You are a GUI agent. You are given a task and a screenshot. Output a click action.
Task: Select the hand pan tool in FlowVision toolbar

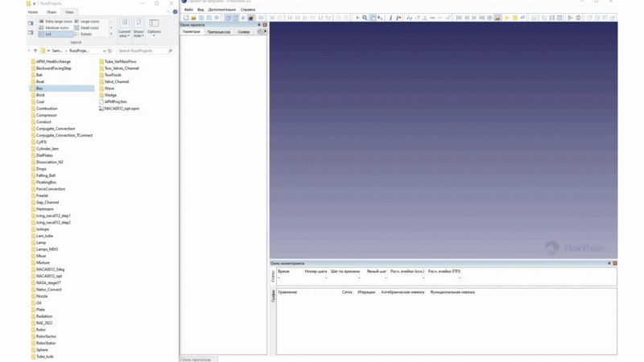373,18
